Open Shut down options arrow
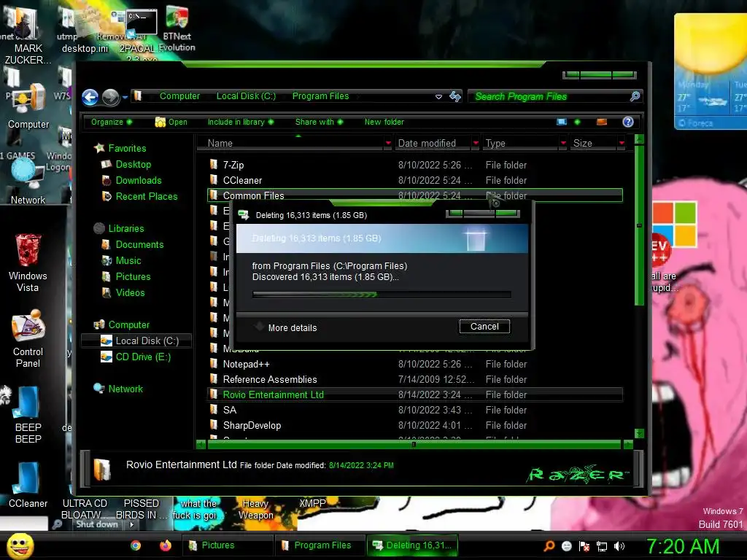Image resolution: width=747 pixels, height=560 pixels. [132, 524]
